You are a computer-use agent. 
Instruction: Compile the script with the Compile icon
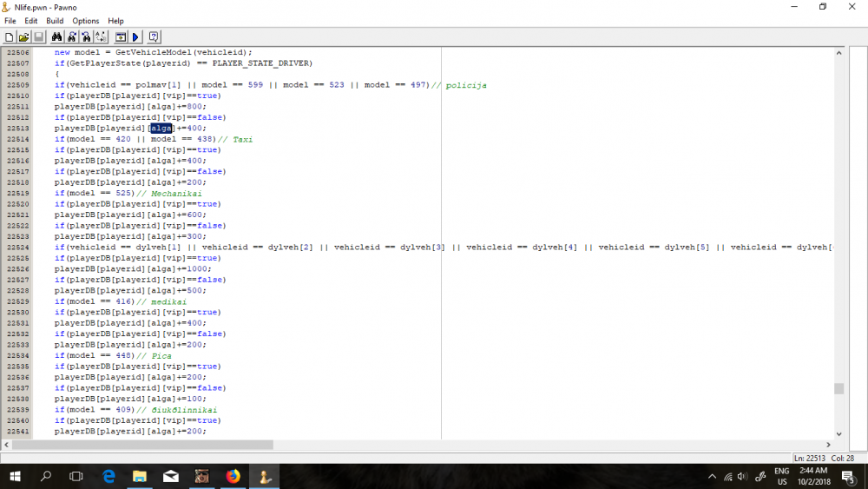[x=120, y=37]
